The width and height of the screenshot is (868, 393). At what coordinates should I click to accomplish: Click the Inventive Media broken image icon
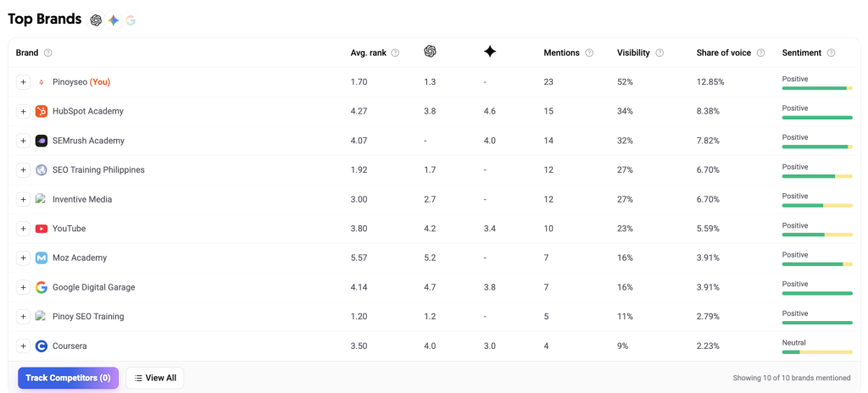coord(40,199)
